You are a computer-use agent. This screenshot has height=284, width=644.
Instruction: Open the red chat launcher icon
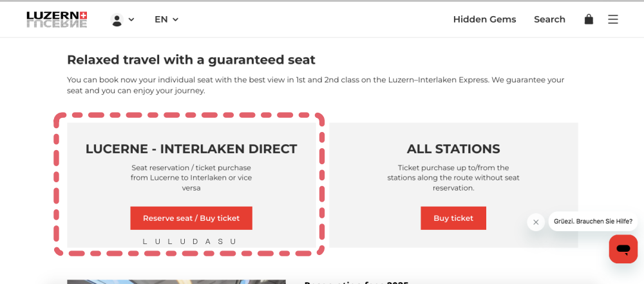(623, 249)
